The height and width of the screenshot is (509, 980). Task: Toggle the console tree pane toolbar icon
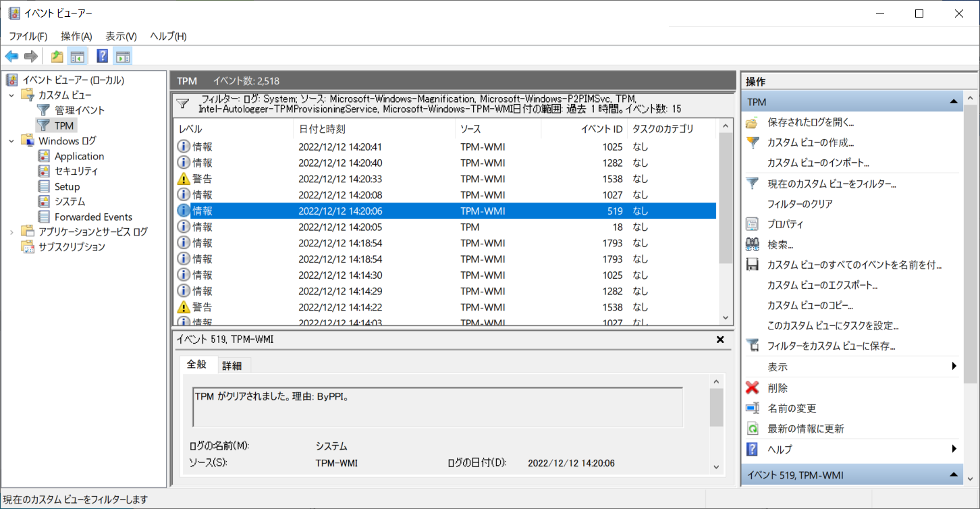pyautogui.click(x=78, y=56)
